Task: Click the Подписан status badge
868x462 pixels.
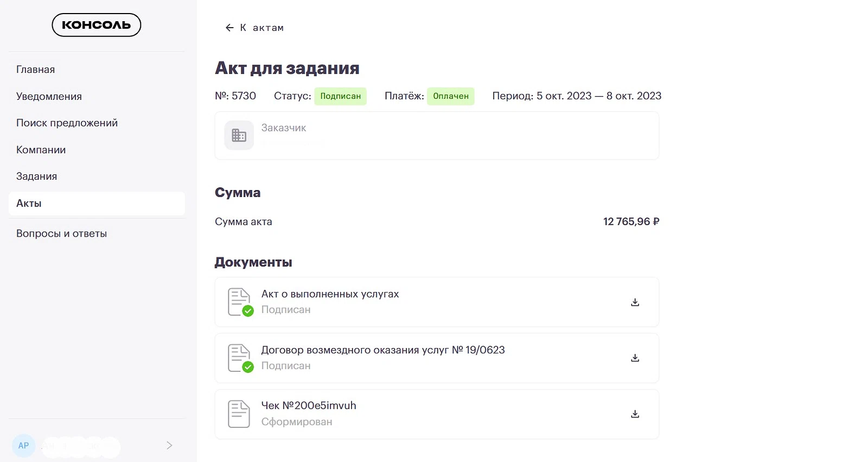Action: [x=341, y=96]
